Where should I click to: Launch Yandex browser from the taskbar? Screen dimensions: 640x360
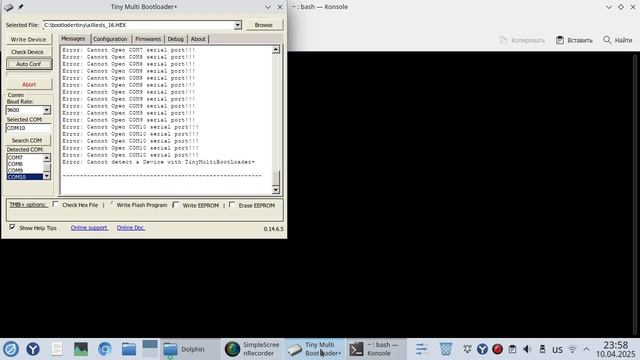point(33,349)
